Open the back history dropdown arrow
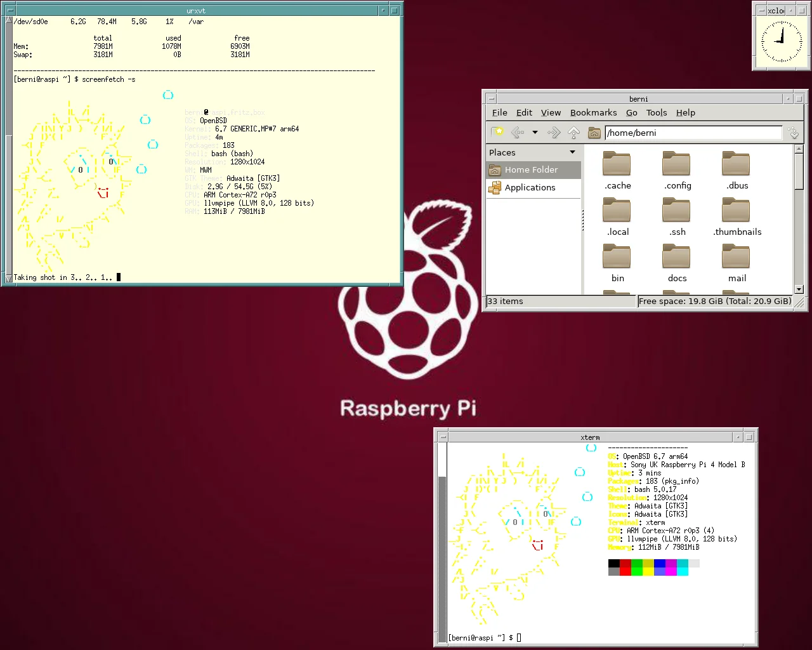812x650 pixels. 535,133
